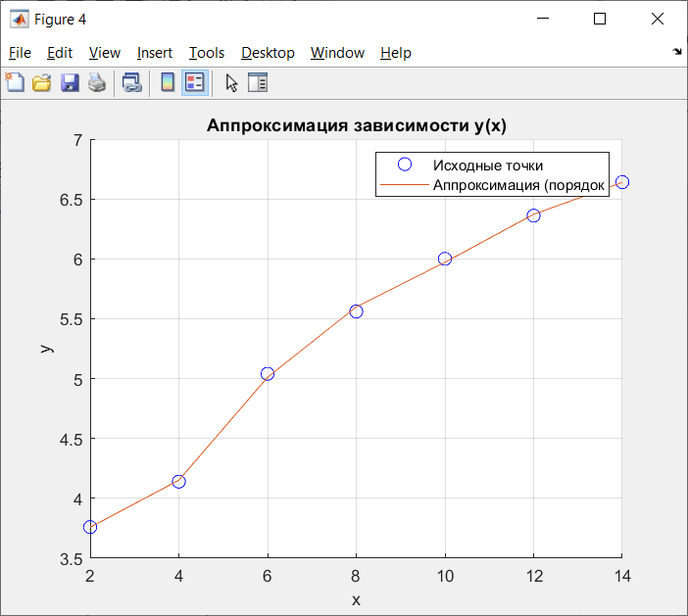Maximize the Figure 4 window

click(x=600, y=19)
